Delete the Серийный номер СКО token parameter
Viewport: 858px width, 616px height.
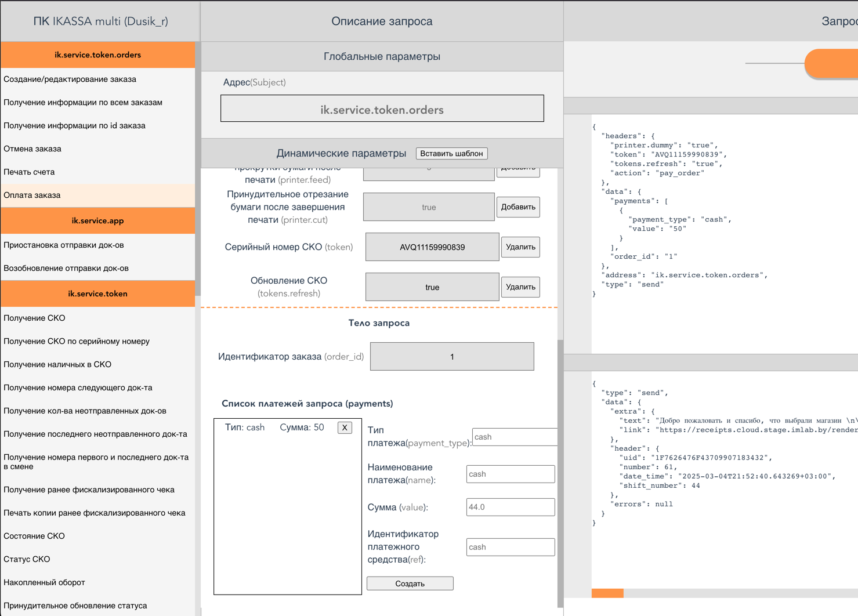[x=520, y=247]
